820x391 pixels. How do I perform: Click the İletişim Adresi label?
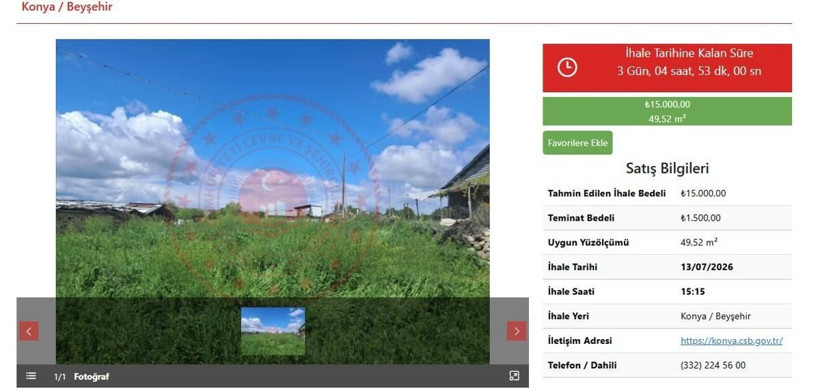click(579, 341)
